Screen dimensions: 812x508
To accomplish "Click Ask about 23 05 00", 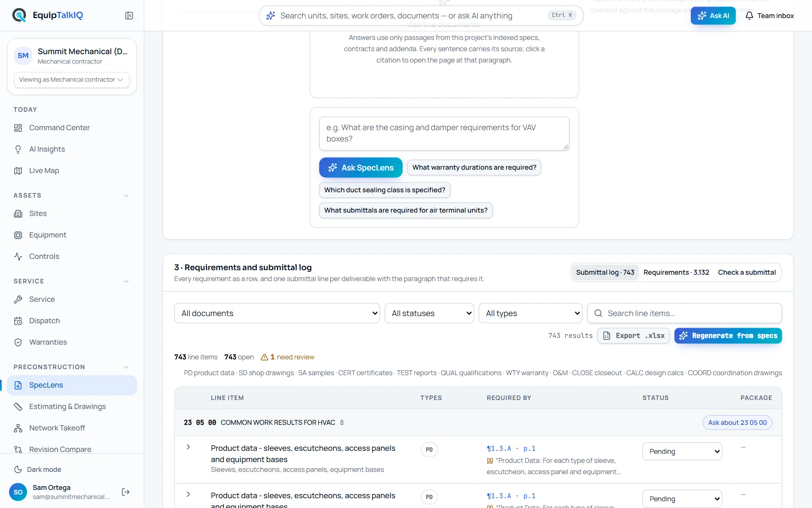I will pyautogui.click(x=737, y=422).
